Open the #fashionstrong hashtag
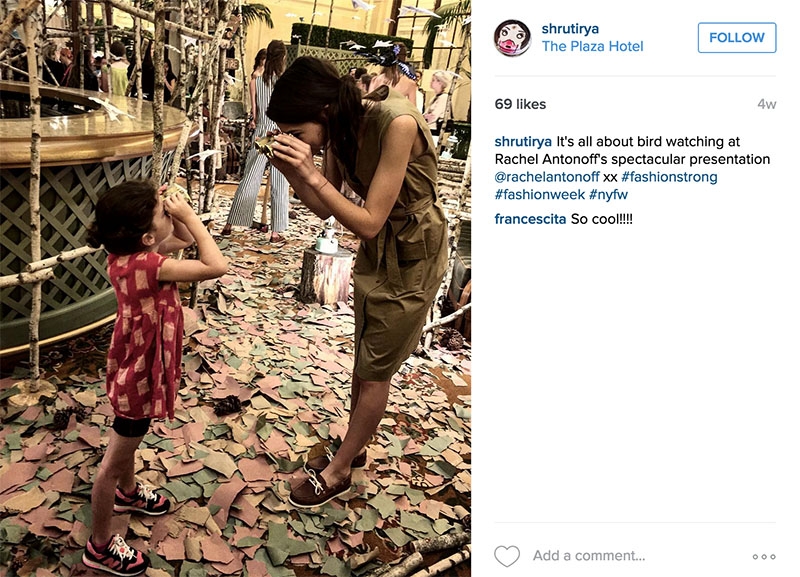The height and width of the screenshot is (577, 800). [669, 177]
